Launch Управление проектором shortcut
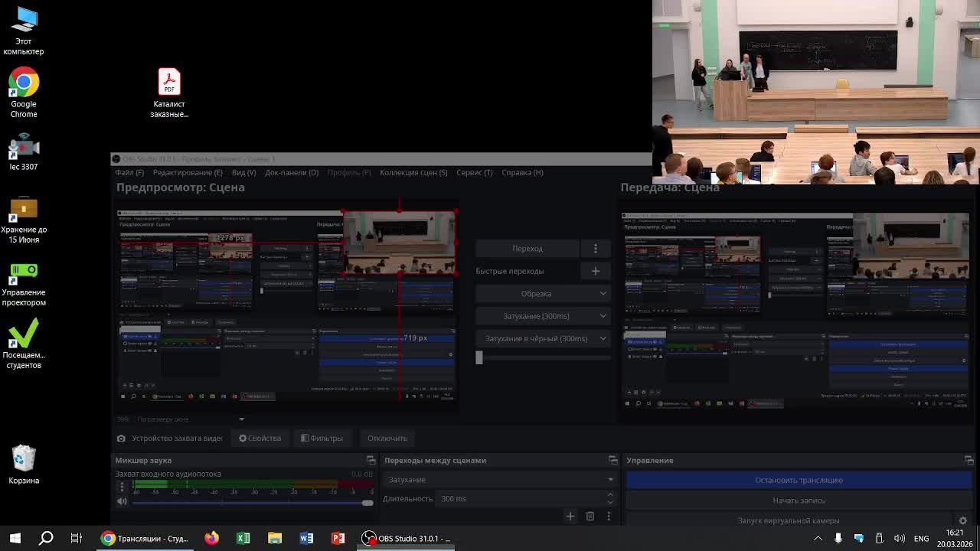 point(24,284)
